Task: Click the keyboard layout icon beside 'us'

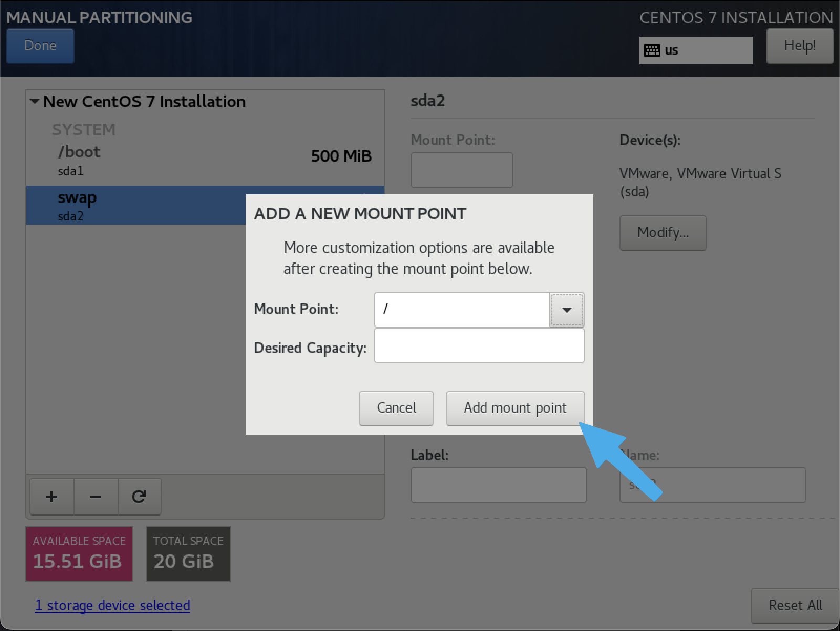Action: tap(653, 50)
